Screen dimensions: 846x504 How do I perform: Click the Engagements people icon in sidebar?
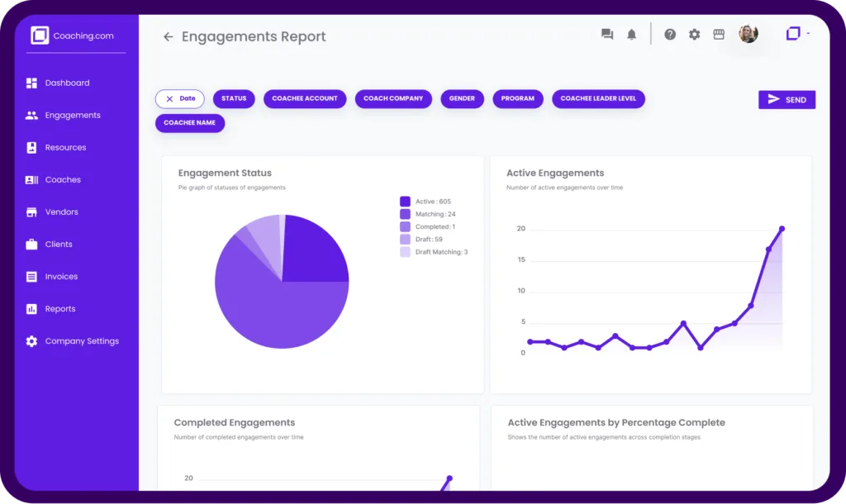tap(31, 115)
